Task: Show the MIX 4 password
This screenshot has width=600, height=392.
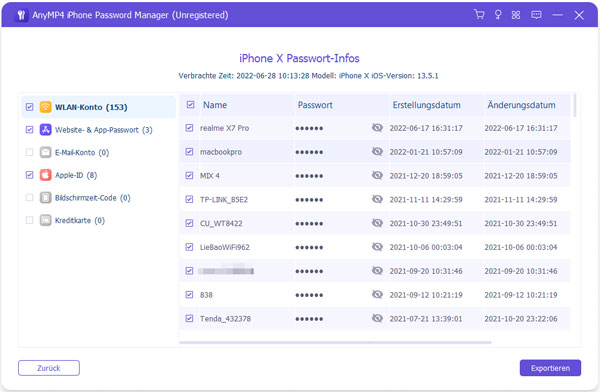Action: point(377,175)
